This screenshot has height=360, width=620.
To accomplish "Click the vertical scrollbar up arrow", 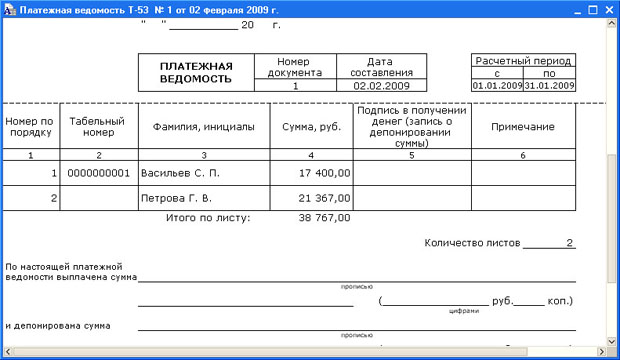I will (611, 24).
